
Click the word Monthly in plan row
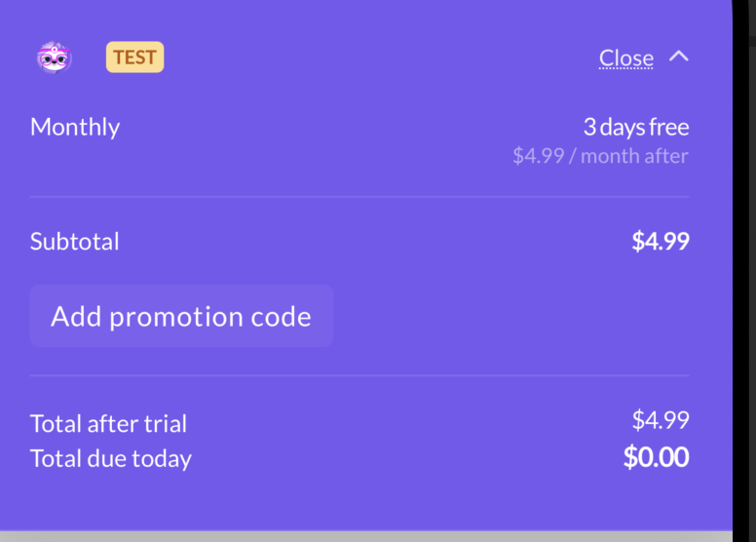click(x=75, y=128)
